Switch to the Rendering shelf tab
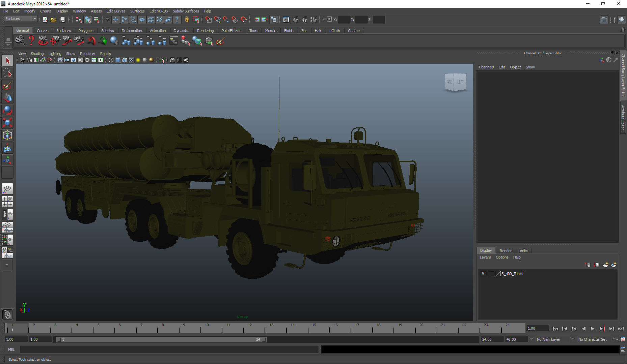627x364 pixels. (205, 31)
